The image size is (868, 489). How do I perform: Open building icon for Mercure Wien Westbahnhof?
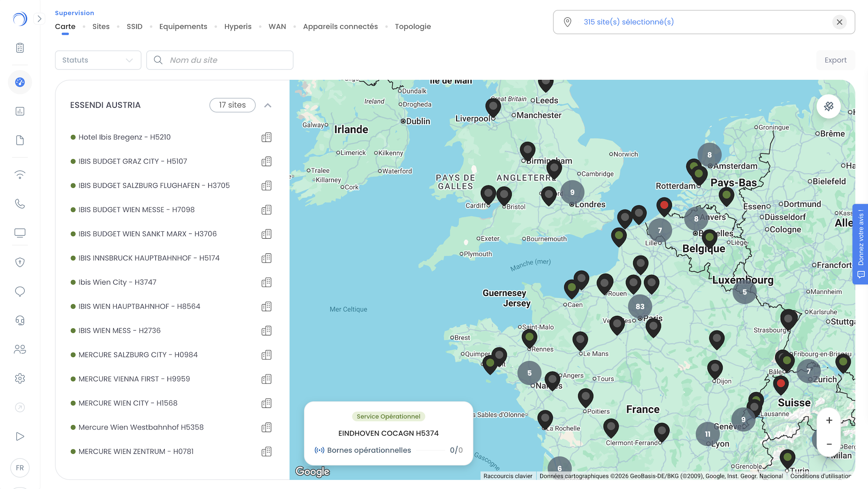click(266, 428)
